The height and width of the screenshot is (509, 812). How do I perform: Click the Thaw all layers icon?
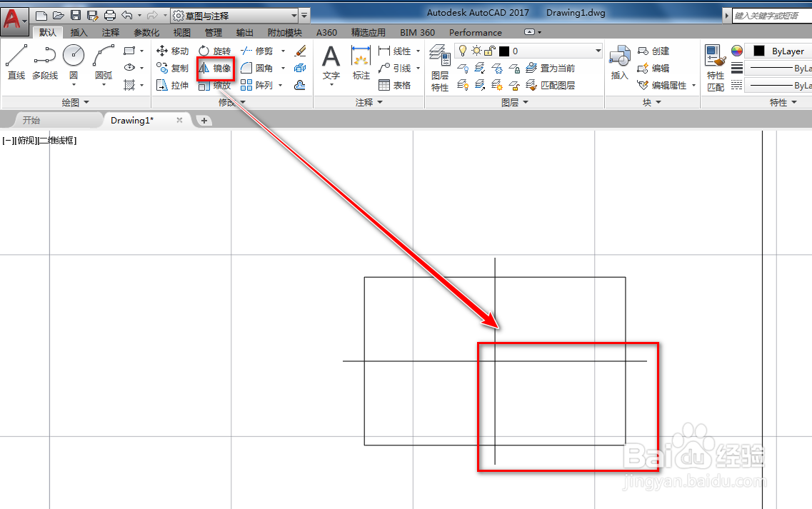click(497, 85)
